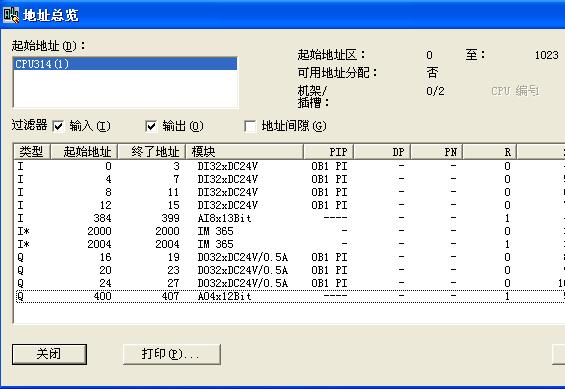Sort by the 起始地址 column header

pos(84,152)
